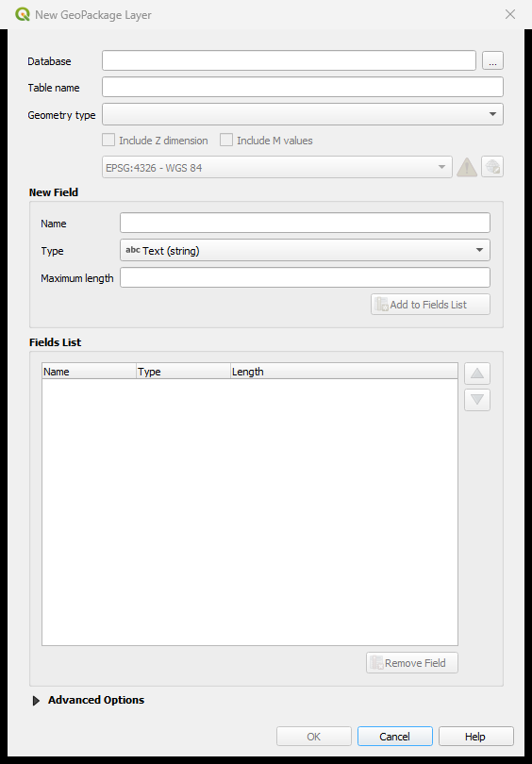The image size is (532, 764).
Task: Move field up with arrow button
Action: click(x=477, y=374)
